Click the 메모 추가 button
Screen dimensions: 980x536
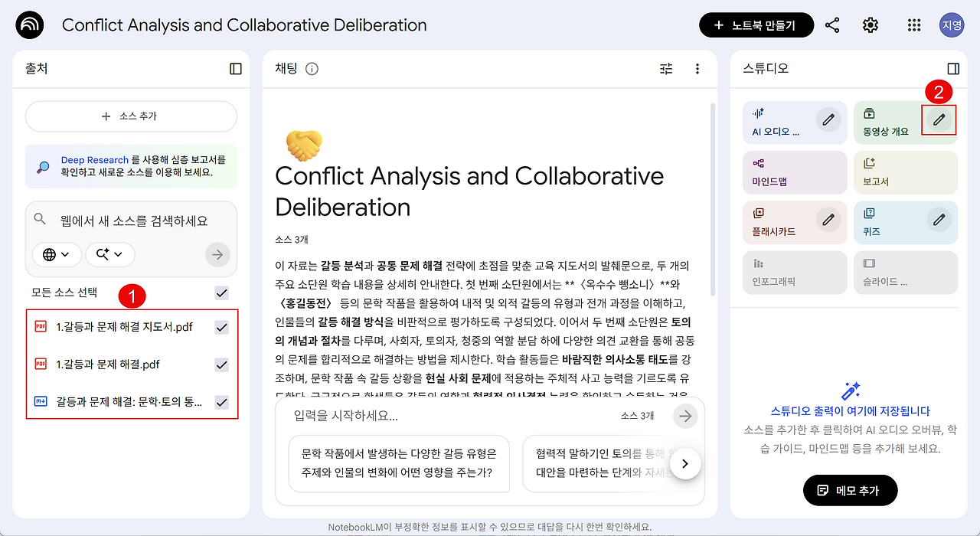pos(850,490)
